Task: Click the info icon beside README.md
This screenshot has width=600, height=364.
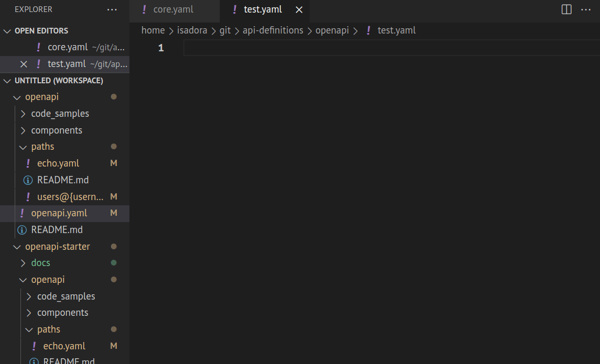Action: click(x=27, y=180)
